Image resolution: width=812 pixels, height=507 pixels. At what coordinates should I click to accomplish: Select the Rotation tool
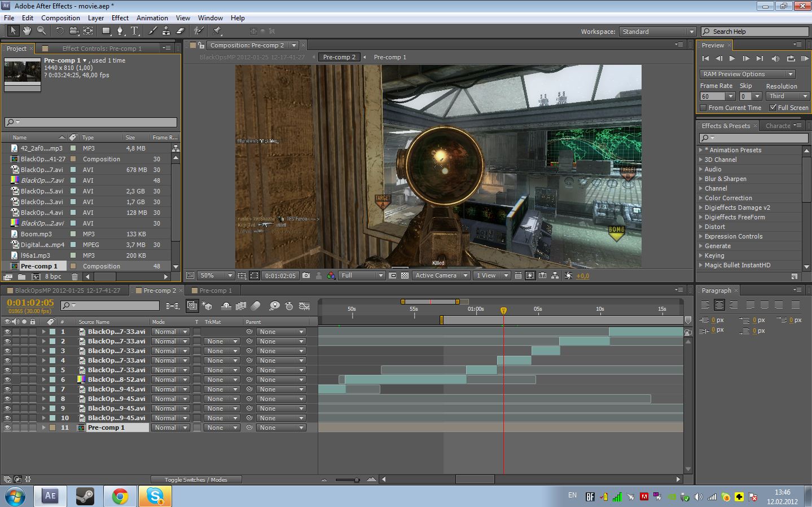[x=60, y=31]
